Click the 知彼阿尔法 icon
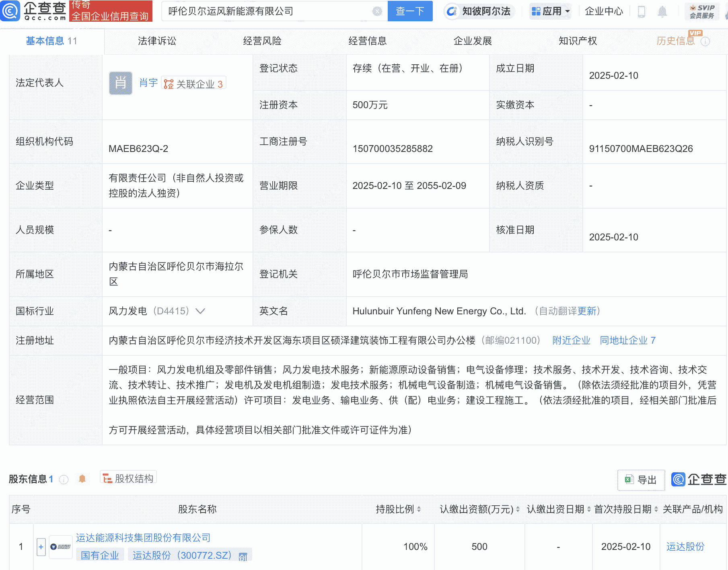 pyautogui.click(x=452, y=11)
